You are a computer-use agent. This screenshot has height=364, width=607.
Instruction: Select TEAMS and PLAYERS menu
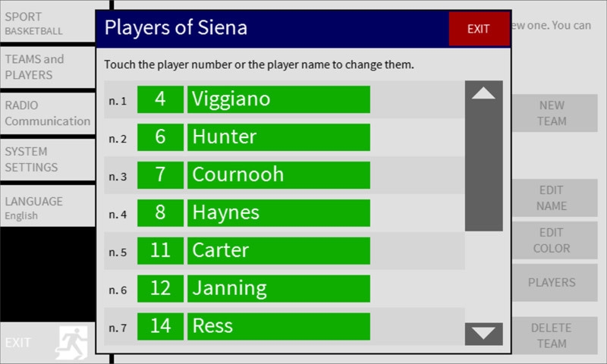[x=47, y=67]
